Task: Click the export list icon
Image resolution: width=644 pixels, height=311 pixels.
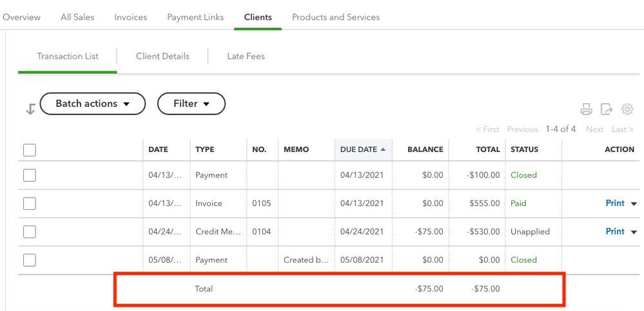Action: (607, 109)
